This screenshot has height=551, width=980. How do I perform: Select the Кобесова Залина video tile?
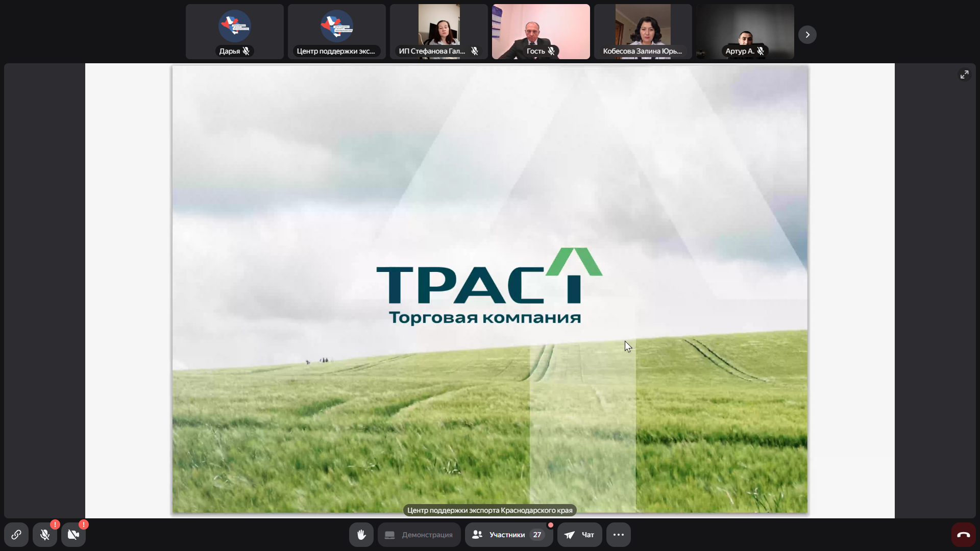click(x=643, y=28)
